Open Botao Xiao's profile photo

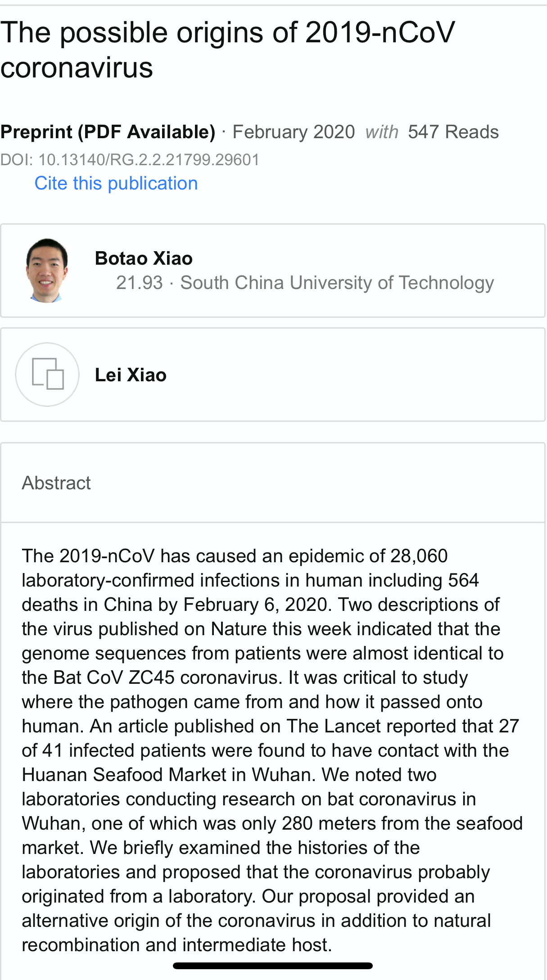click(x=47, y=271)
